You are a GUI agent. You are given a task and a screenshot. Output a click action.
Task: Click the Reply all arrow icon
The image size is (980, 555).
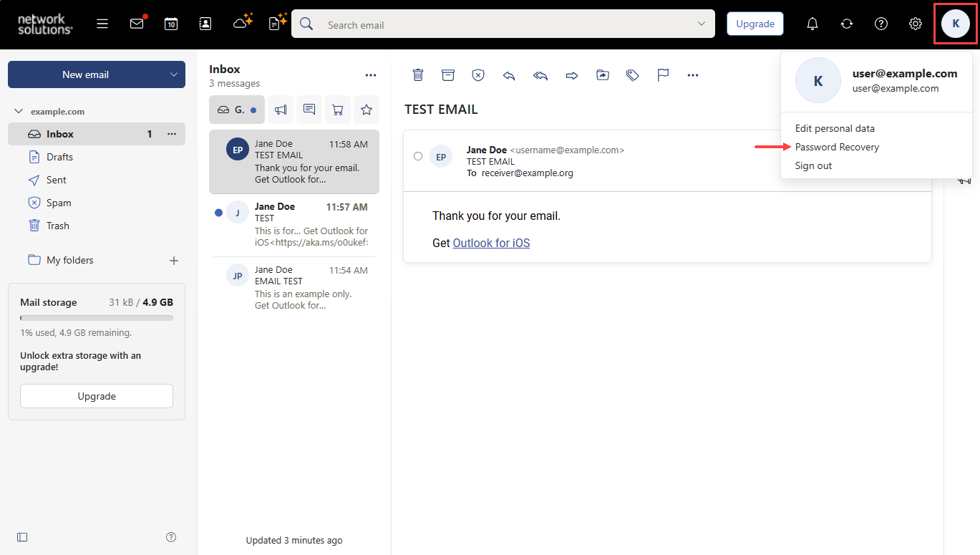coord(540,75)
